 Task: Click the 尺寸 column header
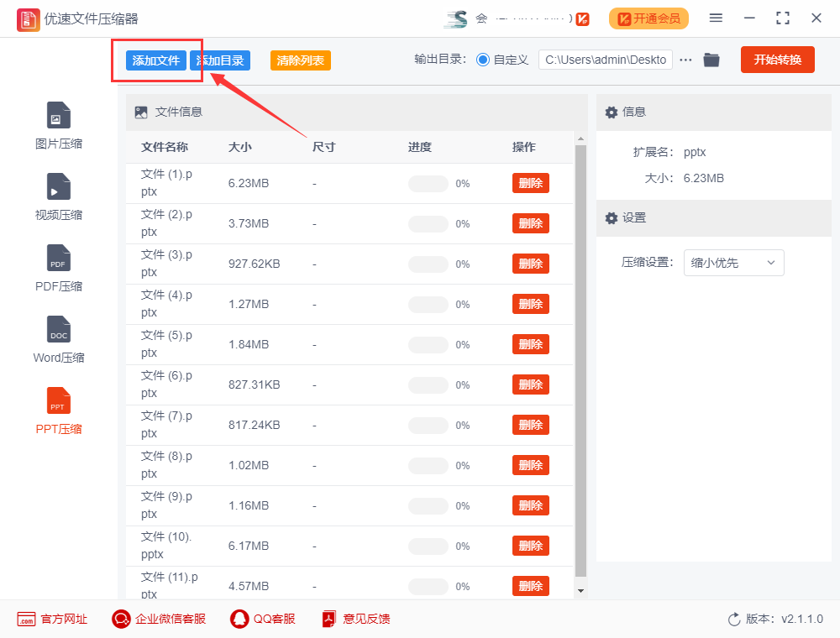click(323, 147)
